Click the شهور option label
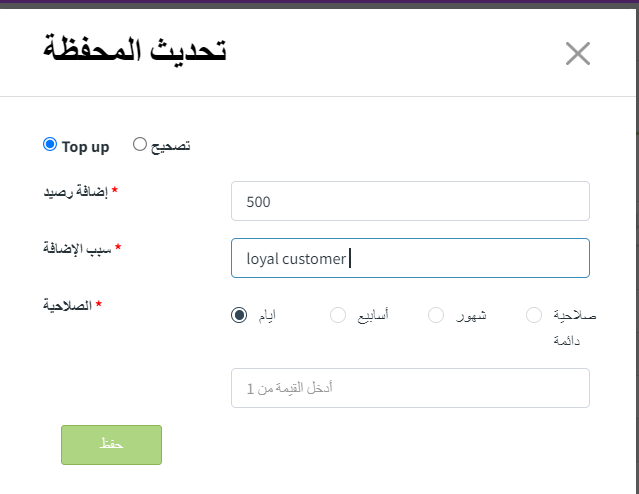Screen dimensions: 639x494 [x=471, y=315]
